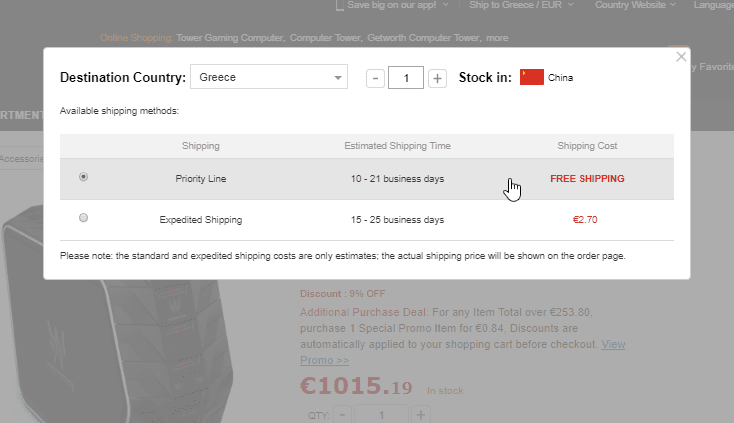Select the Priority Line radio button
Screen dimensions: 734x423
coord(83,177)
